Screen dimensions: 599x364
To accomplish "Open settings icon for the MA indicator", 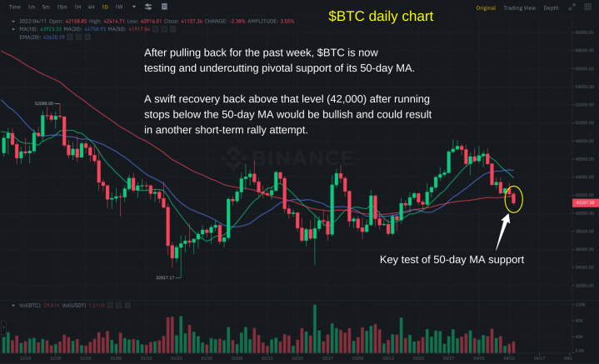I will click(x=164, y=29).
